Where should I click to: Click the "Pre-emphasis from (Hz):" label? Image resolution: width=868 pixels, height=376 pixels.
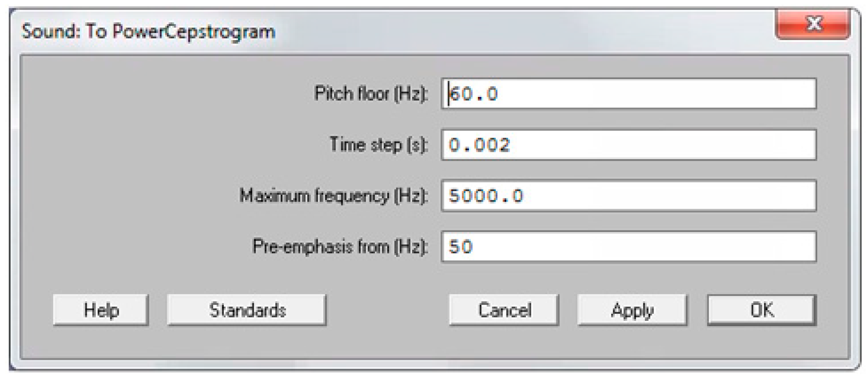click(340, 246)
